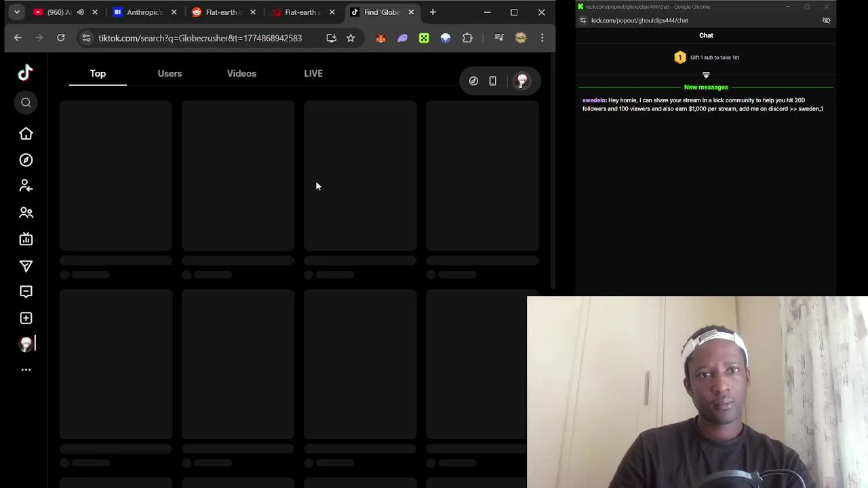View site information icon in address bar

tap(86, 38)
